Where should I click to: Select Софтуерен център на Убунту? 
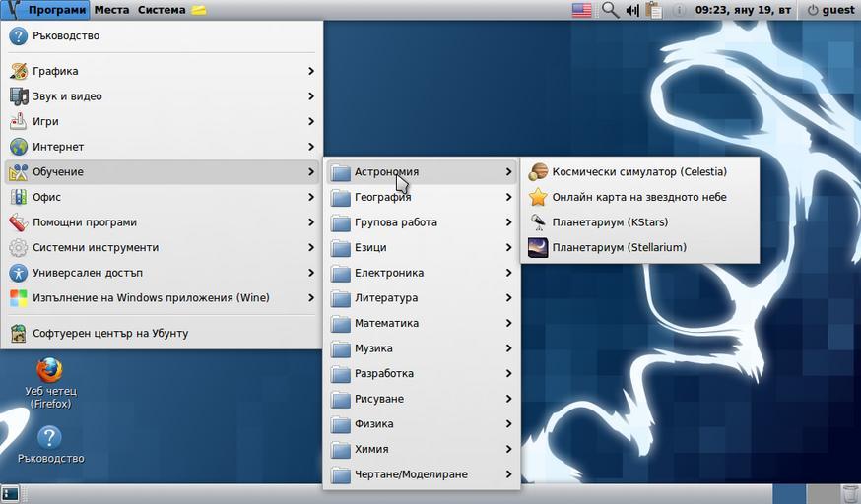[x=110, y=334]
